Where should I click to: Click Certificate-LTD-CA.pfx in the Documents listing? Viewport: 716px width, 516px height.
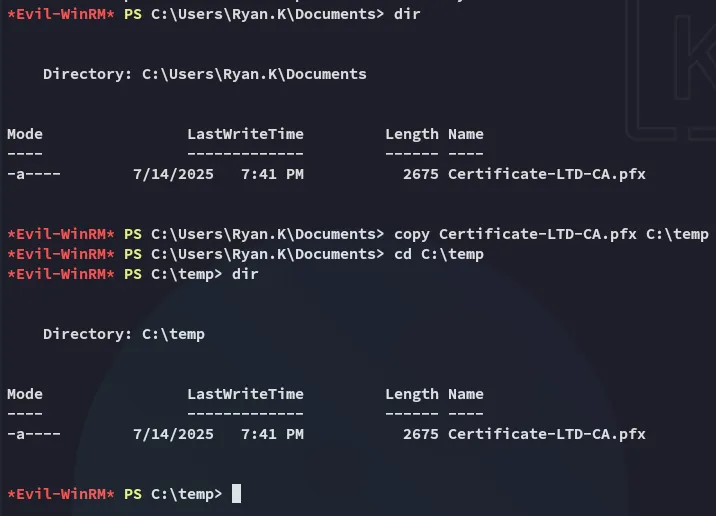click(546, 174)
